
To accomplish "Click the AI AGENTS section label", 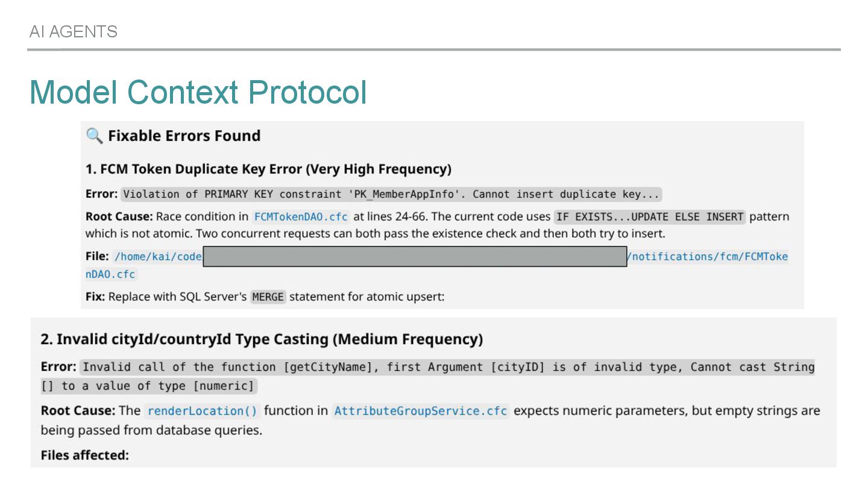I will [74, 31].
